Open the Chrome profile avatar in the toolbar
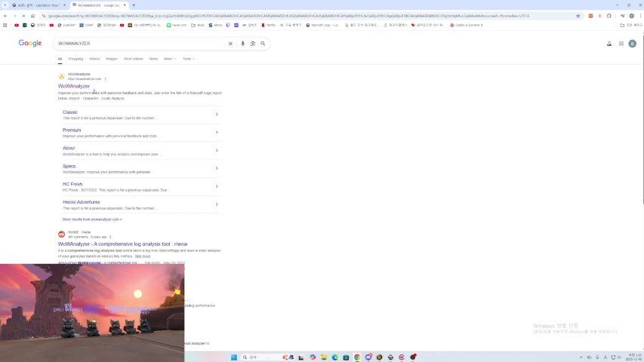 [x=632, y=16]
